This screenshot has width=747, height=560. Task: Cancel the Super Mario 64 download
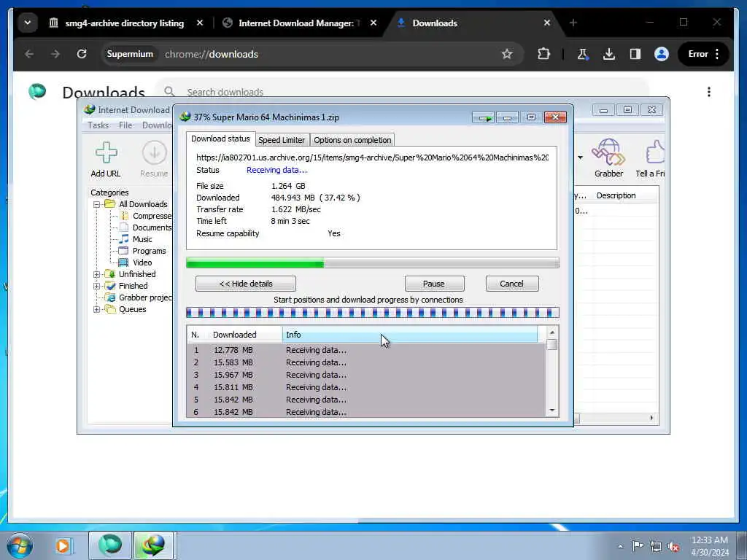(511, 284)
